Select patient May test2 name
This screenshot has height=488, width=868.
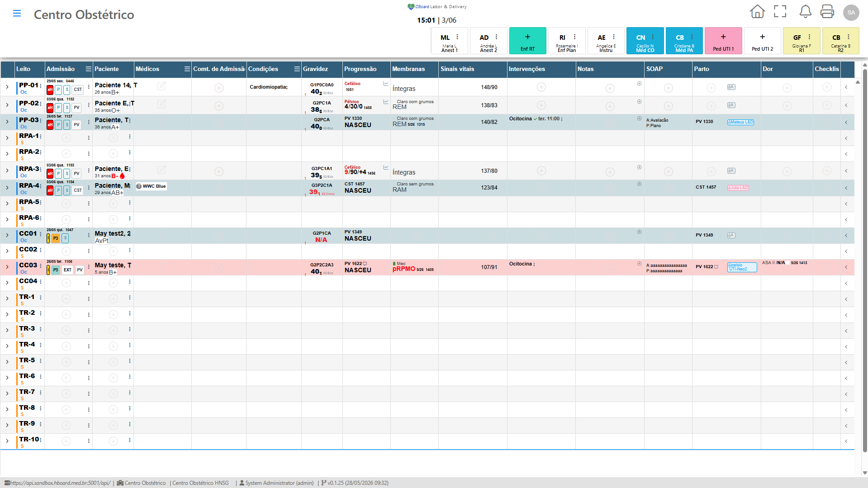point(112,233)
